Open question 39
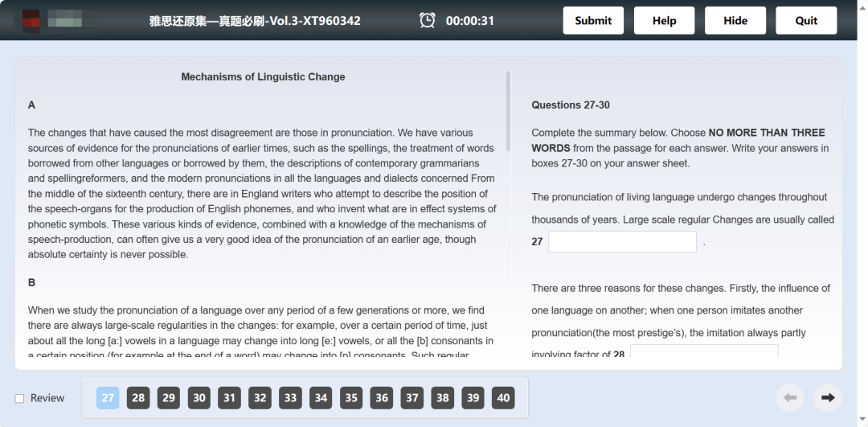 click(x=473, y=397)
